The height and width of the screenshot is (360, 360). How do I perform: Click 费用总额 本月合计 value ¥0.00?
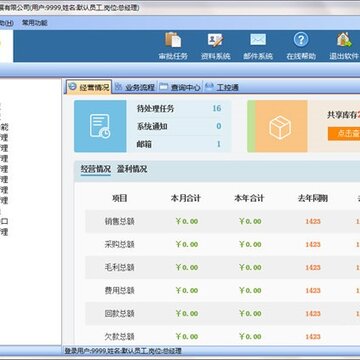[187, 290]
